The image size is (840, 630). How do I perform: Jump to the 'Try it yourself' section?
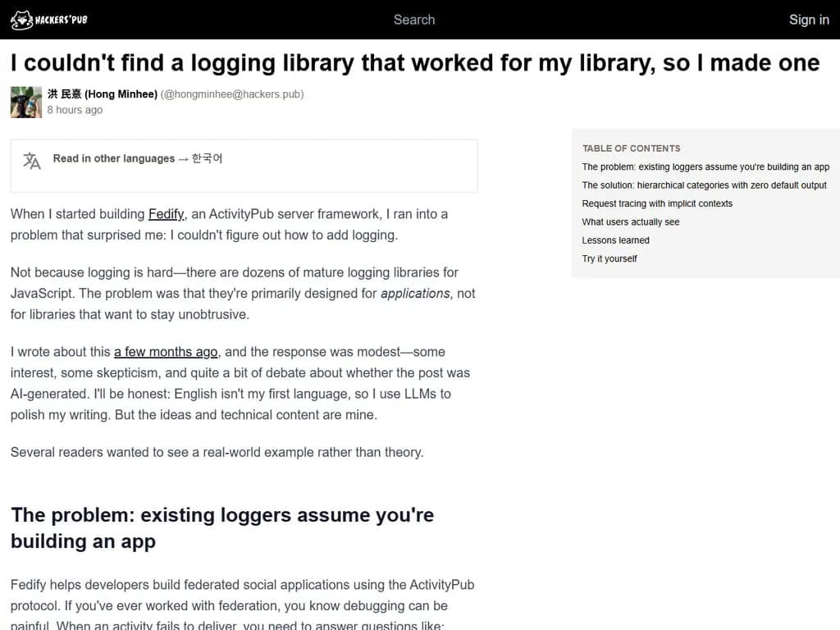(x=609, y=258)
